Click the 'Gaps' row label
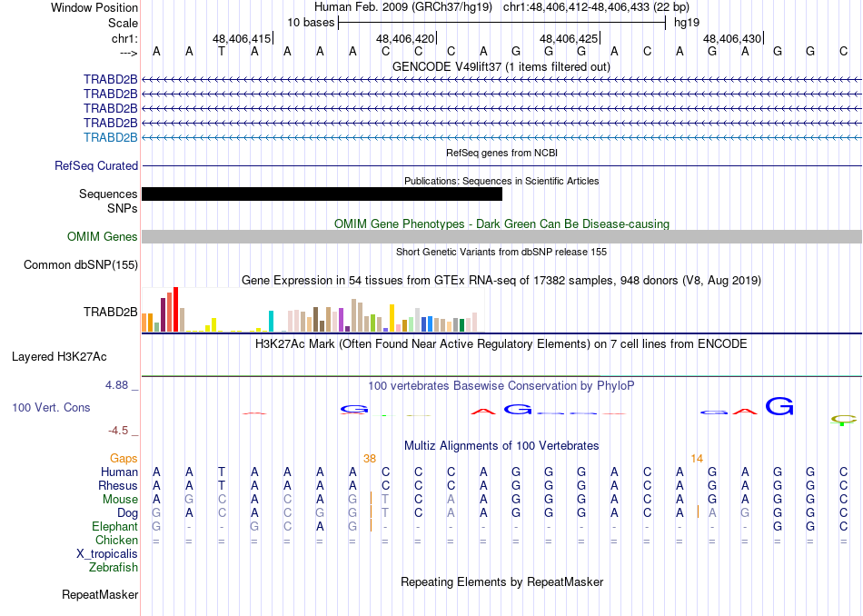This screenshot has height=616, width=863. 124,459
